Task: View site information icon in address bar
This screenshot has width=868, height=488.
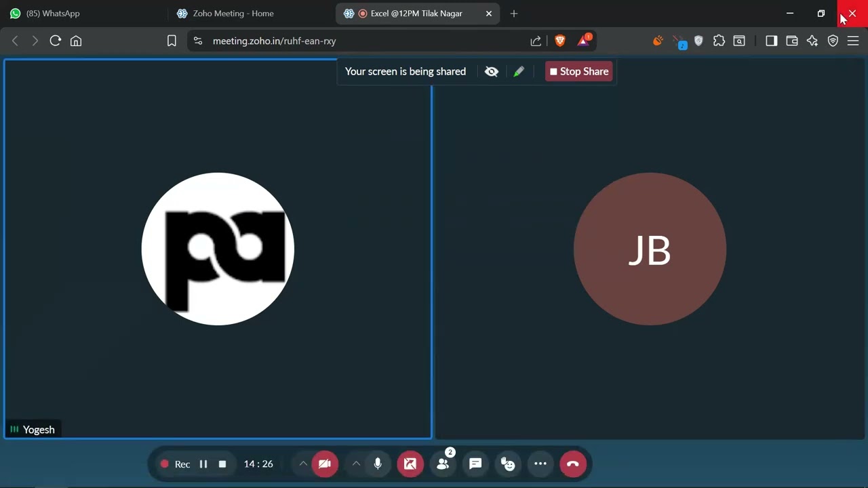Action: pyautogui.click(x=197, y=41)
